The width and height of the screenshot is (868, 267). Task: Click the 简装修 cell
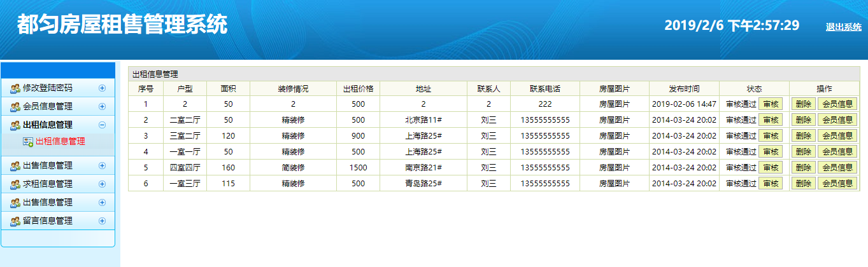pos(293,167)
